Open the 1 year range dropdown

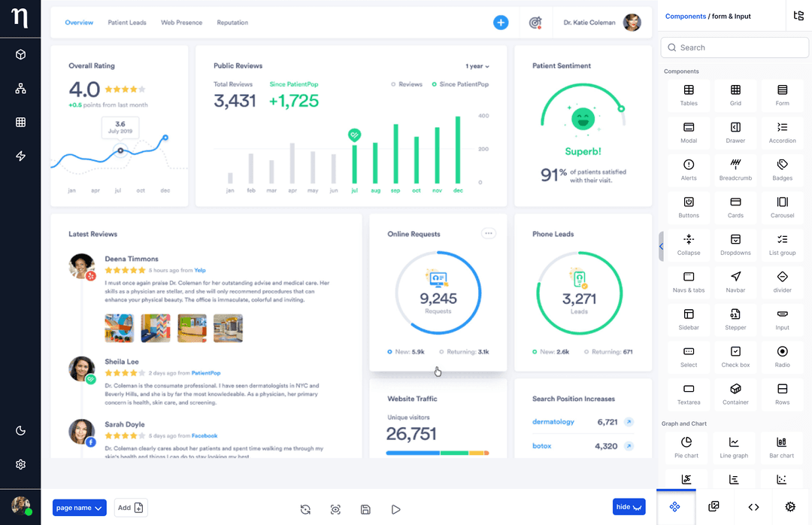point(477,66)
